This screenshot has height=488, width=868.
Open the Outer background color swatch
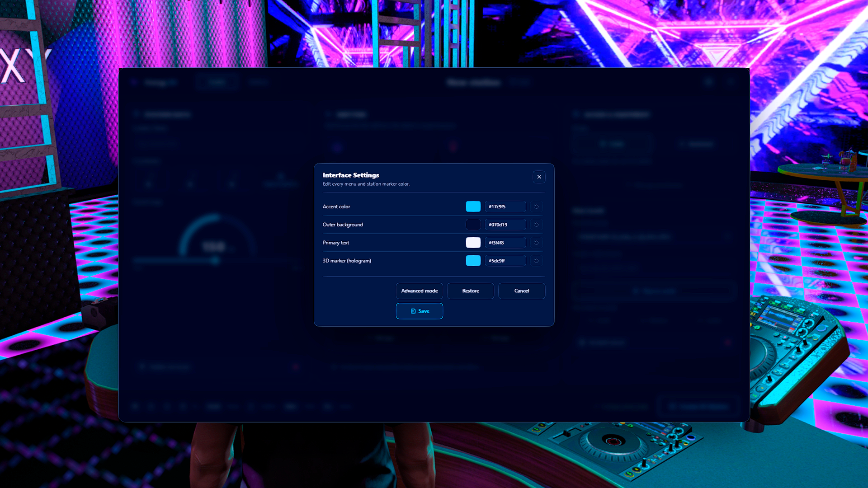click(x=473, y=225)
